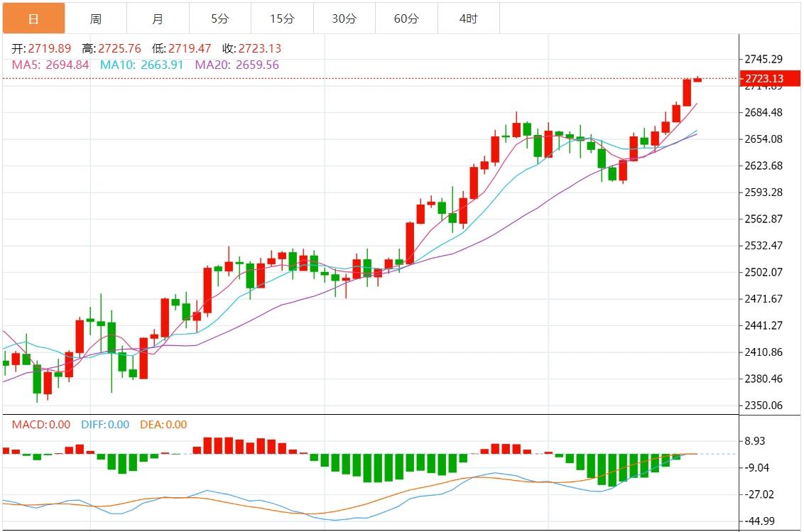
Task: Click the MA5 indicator legend label
Action: pos(50,65)
